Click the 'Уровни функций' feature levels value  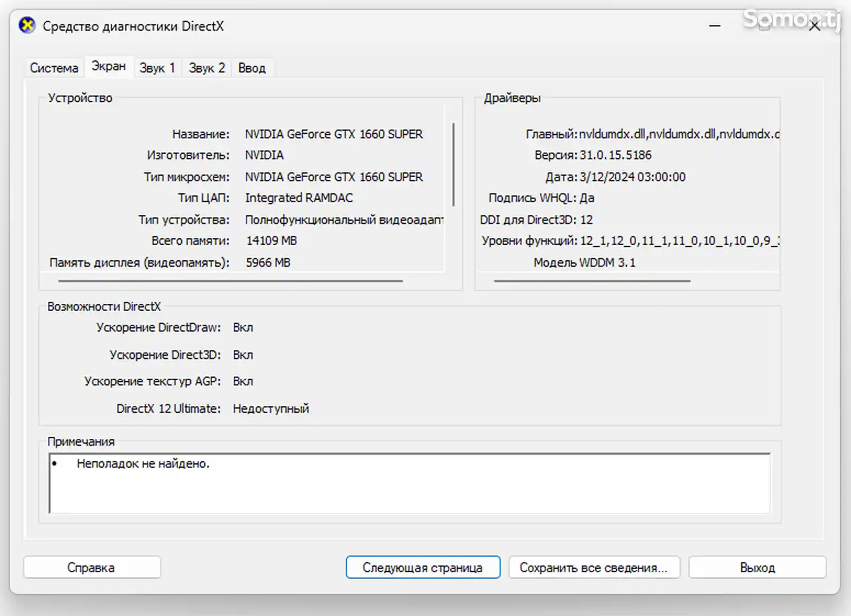[680, 241]
